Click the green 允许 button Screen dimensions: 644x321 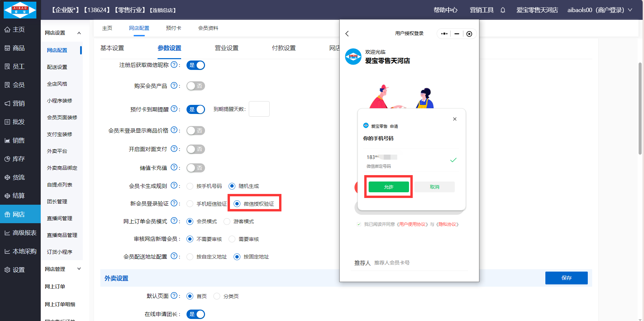point(388,187)
